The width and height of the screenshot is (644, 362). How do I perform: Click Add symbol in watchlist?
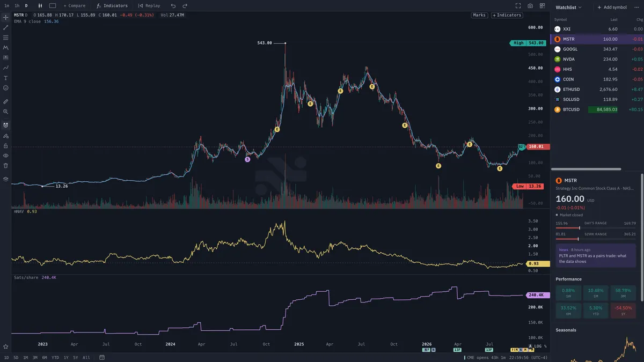click(x=612, y=8)
